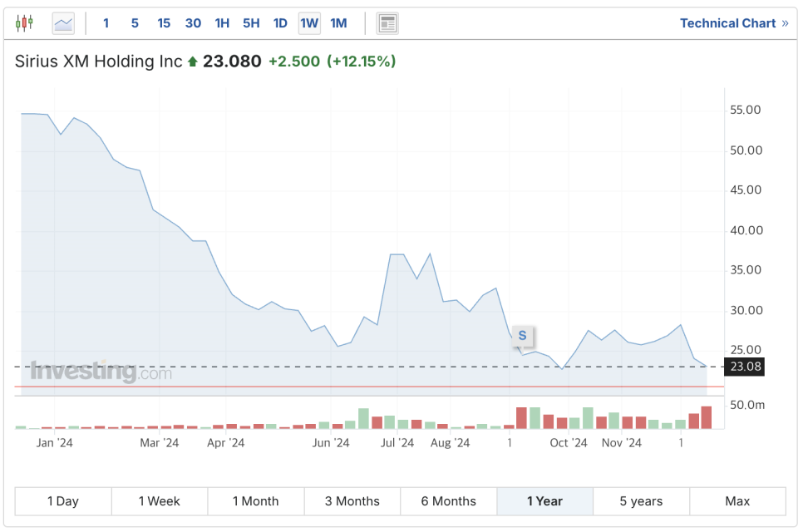Screen dimensions: 803x532
Task: Set 15 minute interval
Action: pos(164,23)
